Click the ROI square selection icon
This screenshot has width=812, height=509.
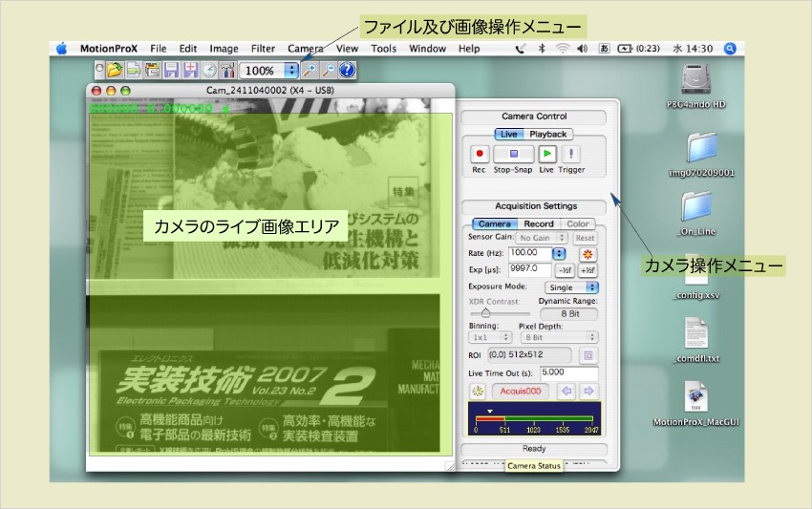point(588,356)
